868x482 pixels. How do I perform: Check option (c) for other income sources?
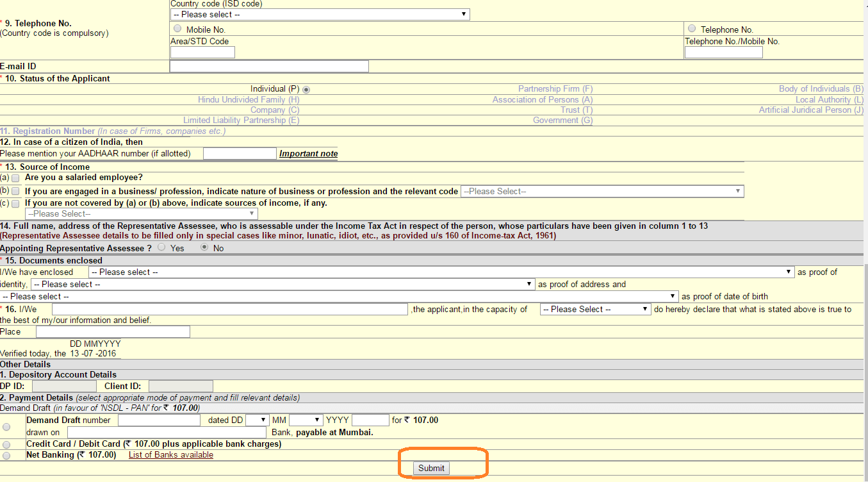pos(15,204)
